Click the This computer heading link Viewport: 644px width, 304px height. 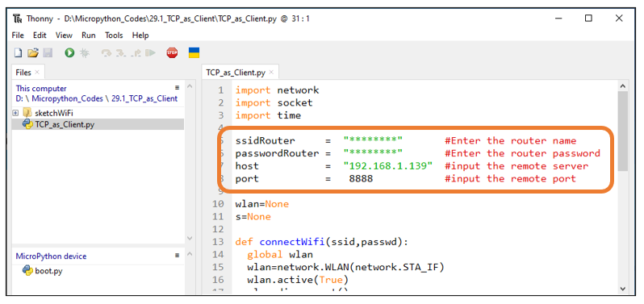coord(41,88)
